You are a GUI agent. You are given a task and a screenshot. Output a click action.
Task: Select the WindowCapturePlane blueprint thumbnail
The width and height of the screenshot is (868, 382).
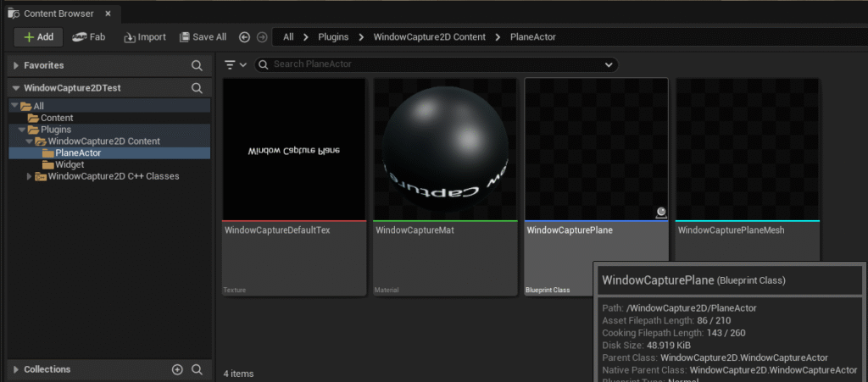pos(597,149)
